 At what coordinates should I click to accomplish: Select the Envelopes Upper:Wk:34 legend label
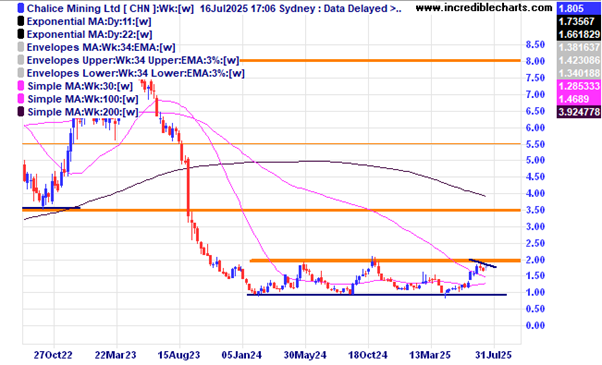[133, 60]
